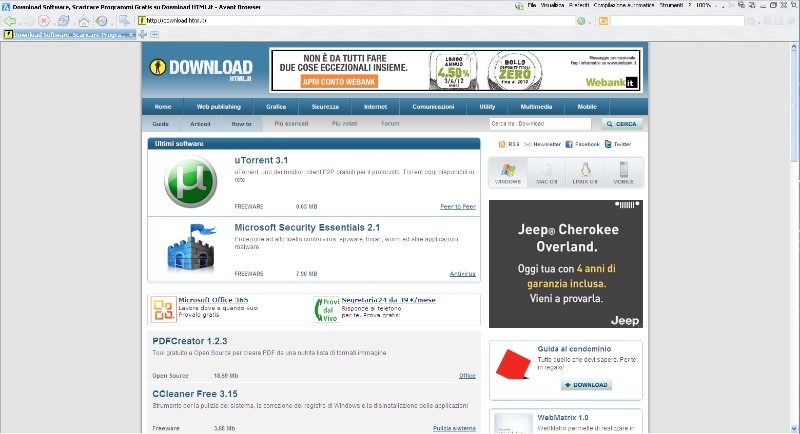Open the Facebook icon link

[569, 144]
